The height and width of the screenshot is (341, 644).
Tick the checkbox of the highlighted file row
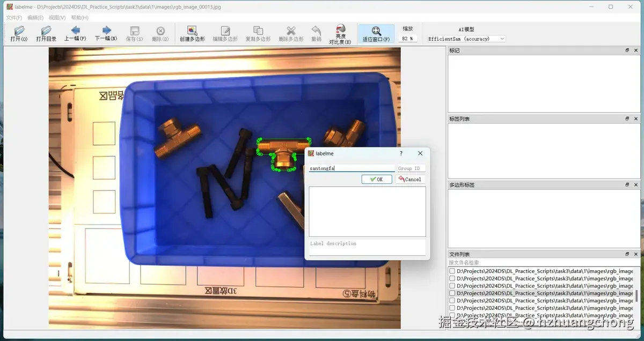tap(452, 293)
